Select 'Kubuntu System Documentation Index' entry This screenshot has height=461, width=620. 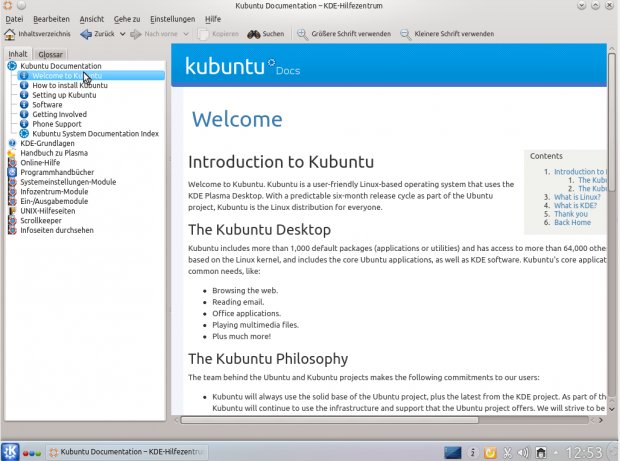point(95,133)
